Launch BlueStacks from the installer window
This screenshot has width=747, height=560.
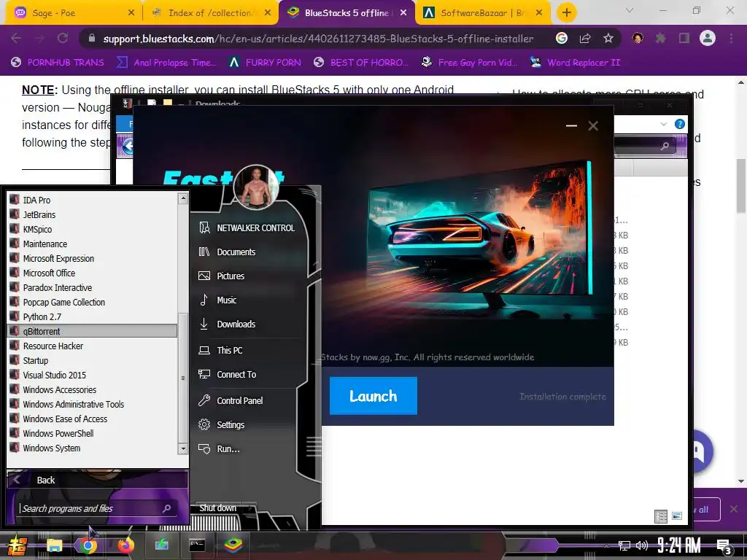(x=373, y=396)
